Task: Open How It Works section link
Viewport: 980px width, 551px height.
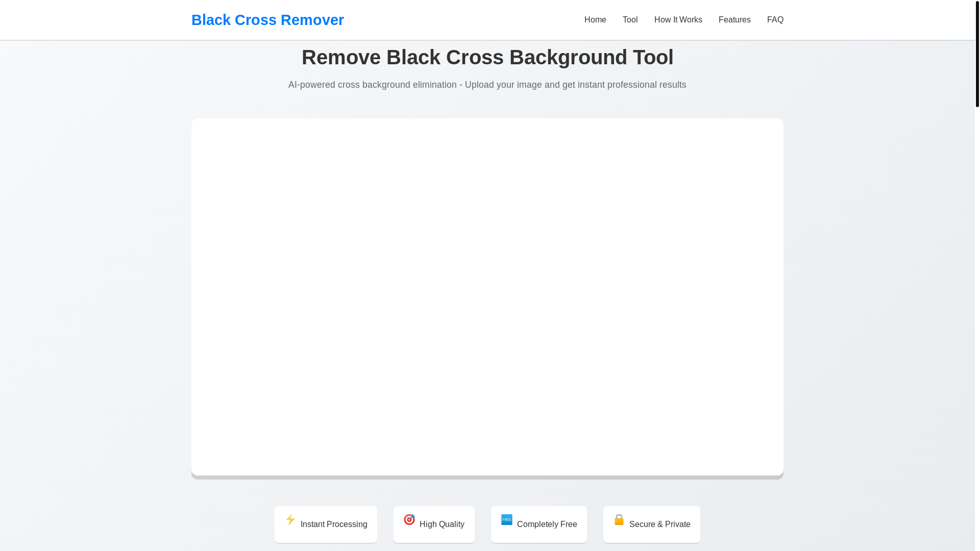Action: (x=678, y=20)
